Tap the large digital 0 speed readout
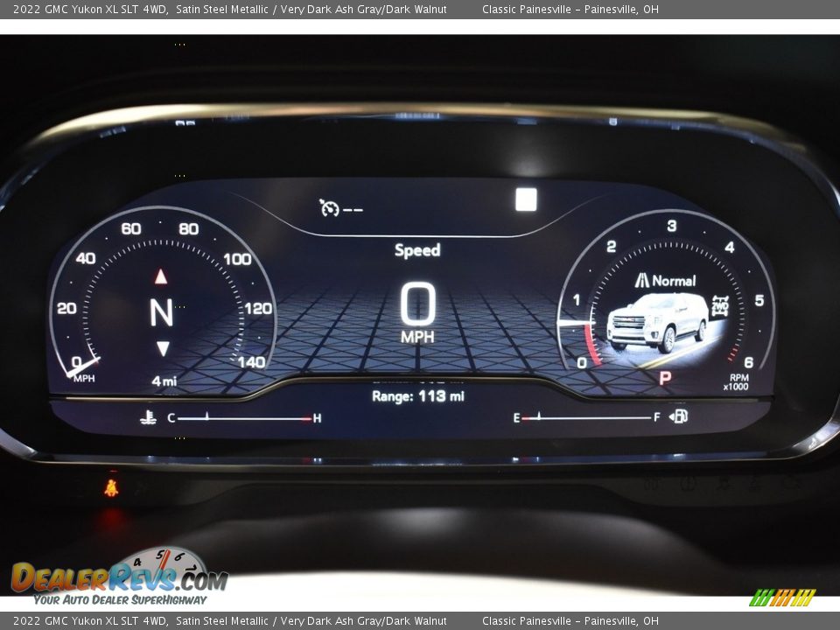 [418, 304]
